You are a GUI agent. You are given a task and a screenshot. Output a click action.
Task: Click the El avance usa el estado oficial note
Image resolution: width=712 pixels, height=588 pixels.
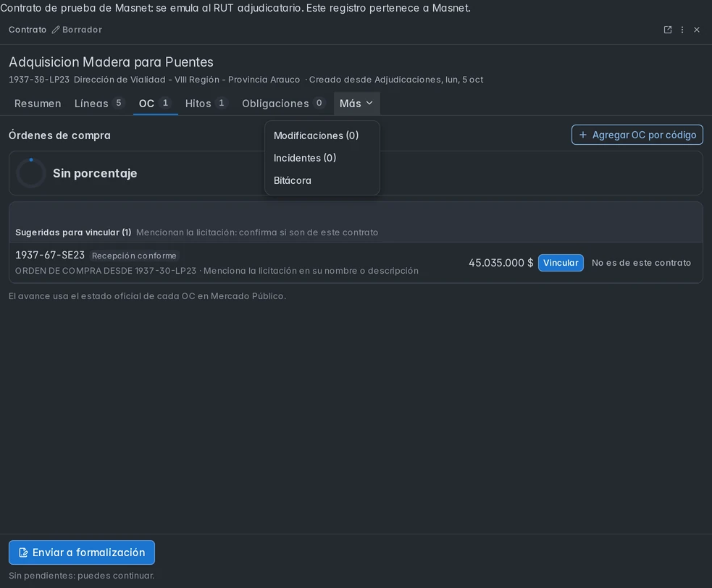(148, 296)
